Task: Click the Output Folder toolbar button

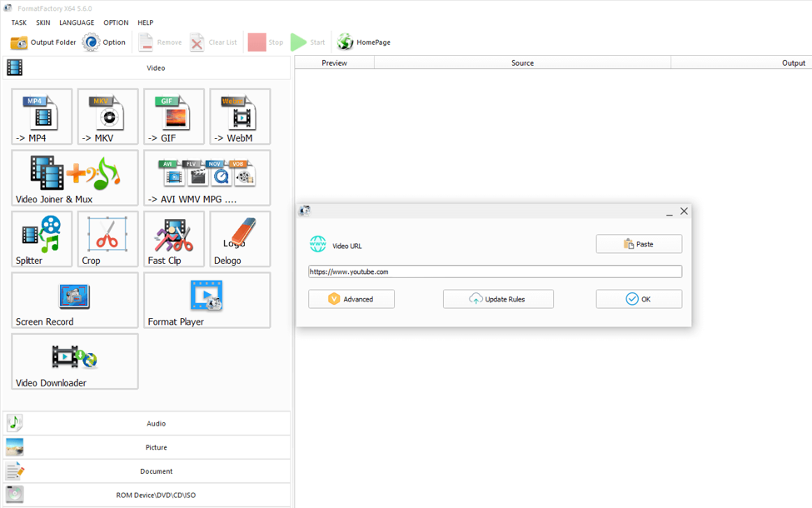Action: (x=43, y=42)
